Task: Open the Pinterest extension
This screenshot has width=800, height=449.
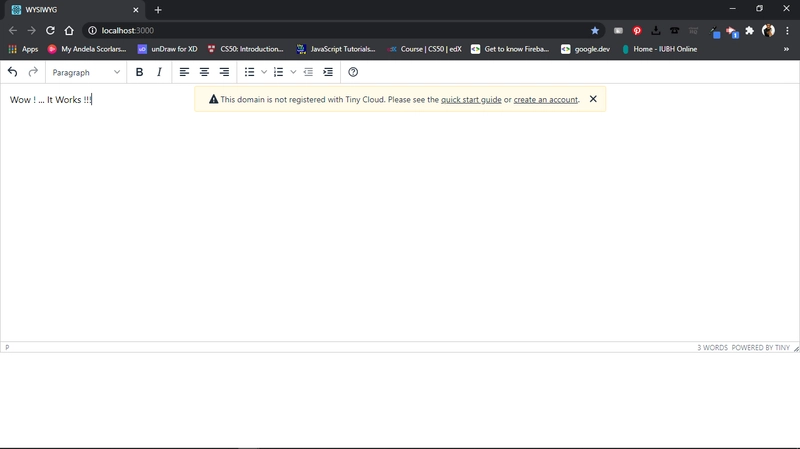Action: 637,31
